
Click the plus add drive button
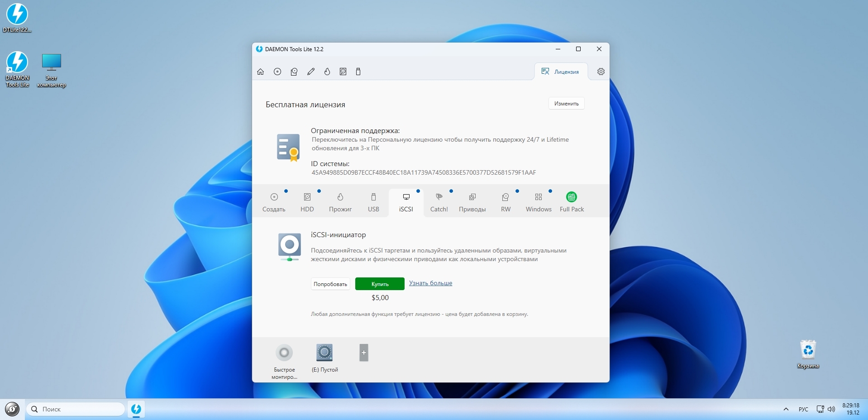[x=364, y=353]
